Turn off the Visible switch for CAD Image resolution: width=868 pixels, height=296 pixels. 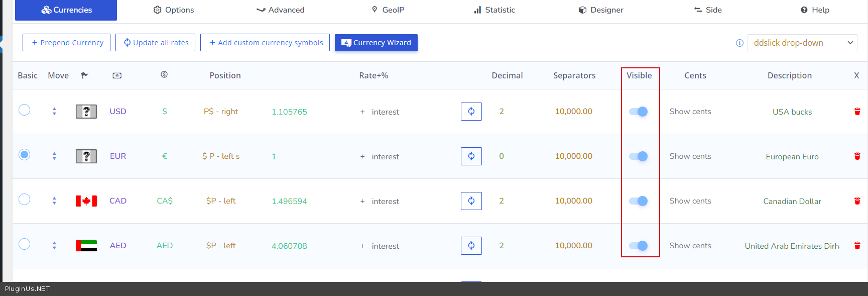[x=638, y=201]
